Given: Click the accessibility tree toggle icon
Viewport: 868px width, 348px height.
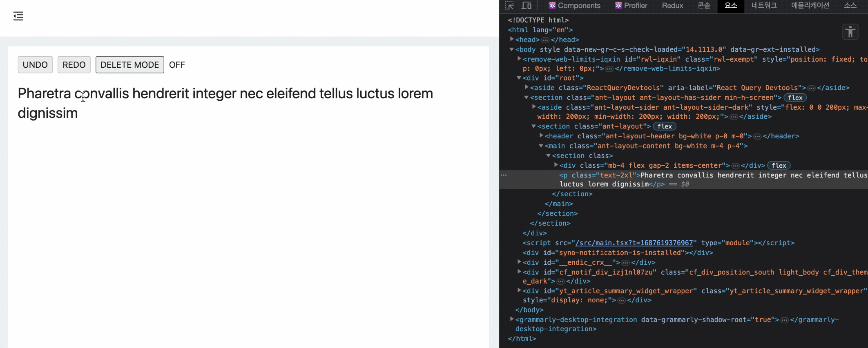Looking at the screenshot, I should pyautogui.click(x=850, y=32).
